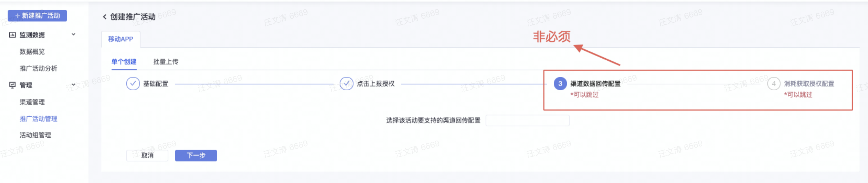The width and height of the screenshot is (868, 183).
Task: Select the 移动APP tab
Action: [121, 39]
